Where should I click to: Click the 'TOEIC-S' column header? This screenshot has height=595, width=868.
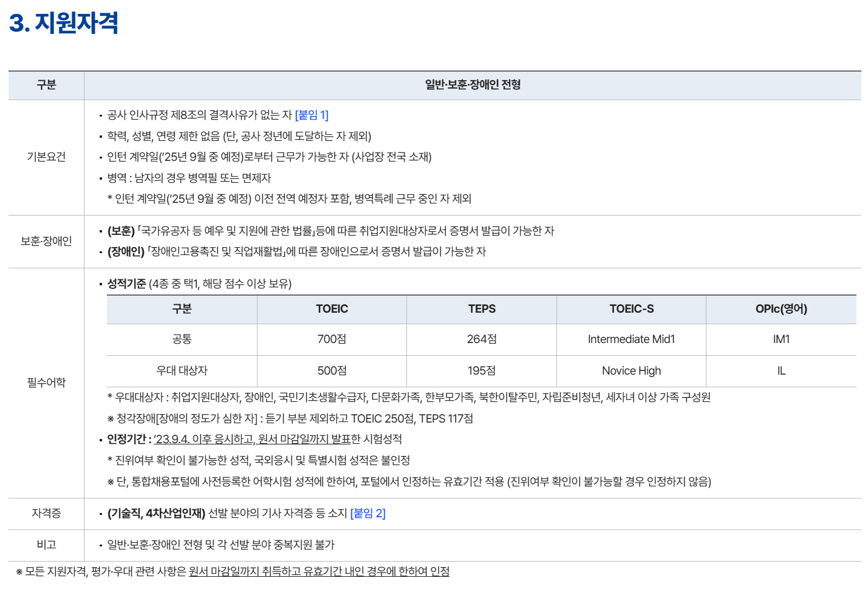coord(632,309)
